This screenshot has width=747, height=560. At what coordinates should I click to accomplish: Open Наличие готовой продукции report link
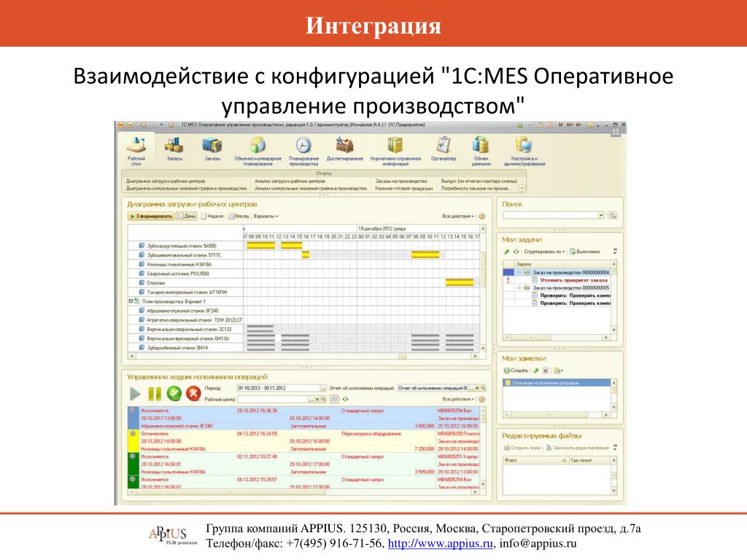[x=404, y=189]
